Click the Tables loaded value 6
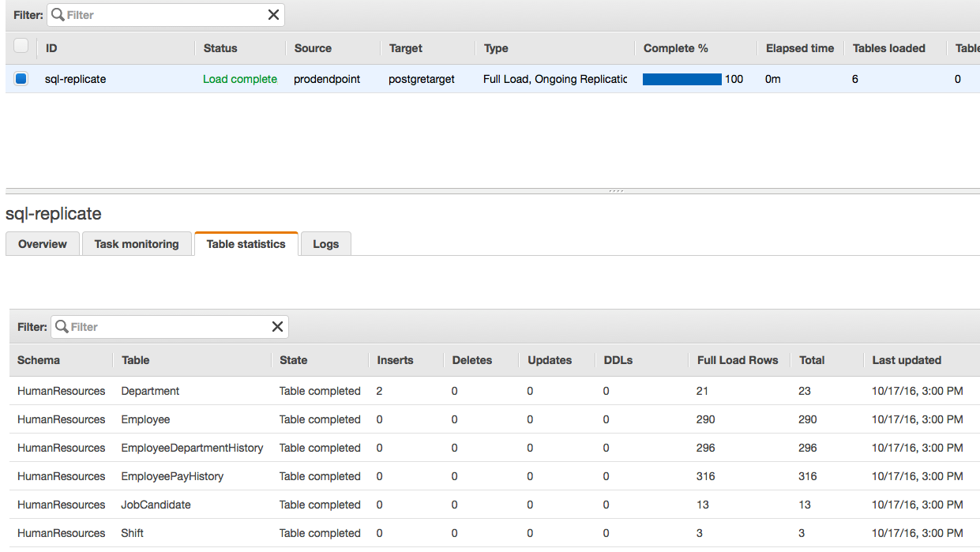 [855, 79]
